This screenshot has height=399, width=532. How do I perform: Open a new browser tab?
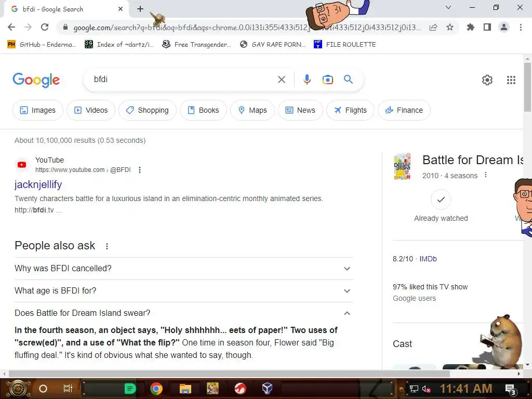click(x=140, y=9)
